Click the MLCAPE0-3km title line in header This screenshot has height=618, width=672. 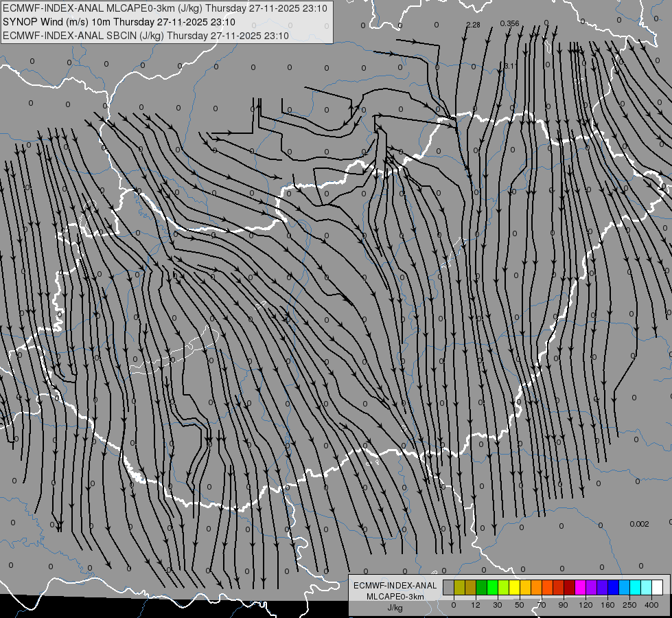pos(165,8)
